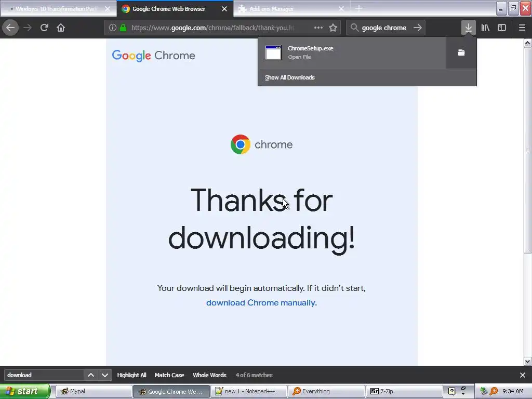Viewport: 532px width, 399px height.
Task: Open Everything from the taskbar
Action: coord(326,392)
